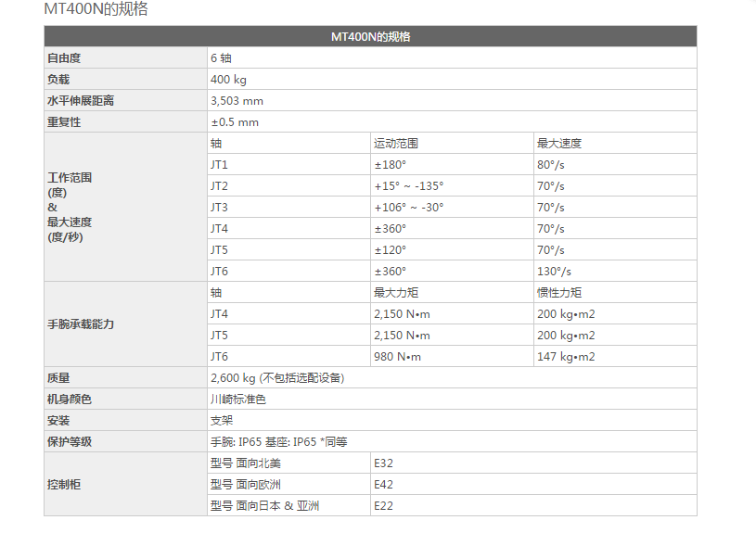Viewport: 756px width, 533px height.
Task: Click the 130°/s maximum speed for JT6
Action: [x=554, y=272]
